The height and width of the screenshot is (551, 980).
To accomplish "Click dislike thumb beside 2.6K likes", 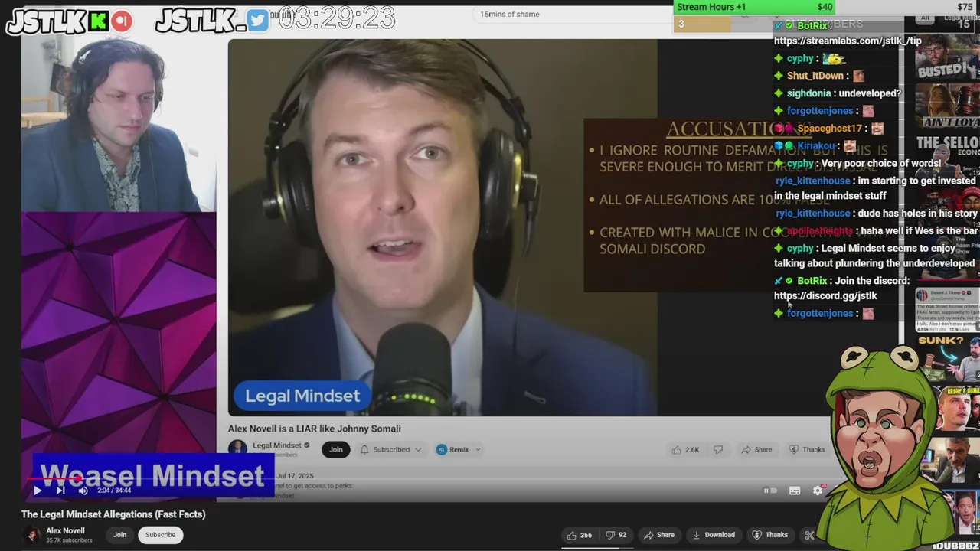I will 717,449.
